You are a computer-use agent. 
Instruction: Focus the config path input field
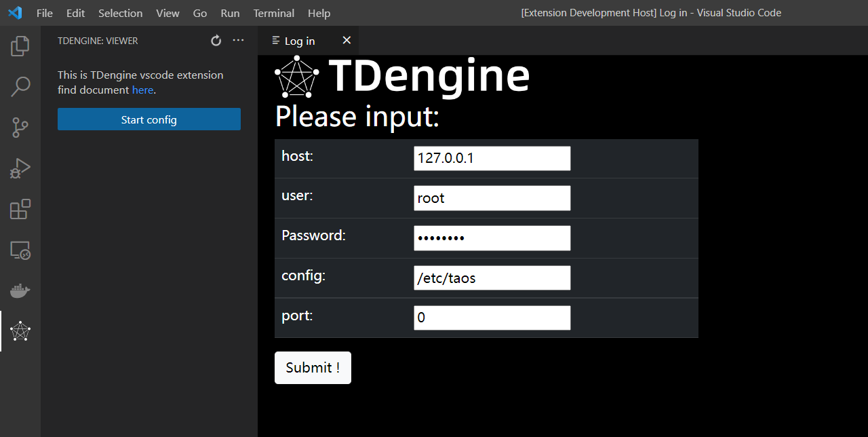pyautogui.click(x=492, y=278)
